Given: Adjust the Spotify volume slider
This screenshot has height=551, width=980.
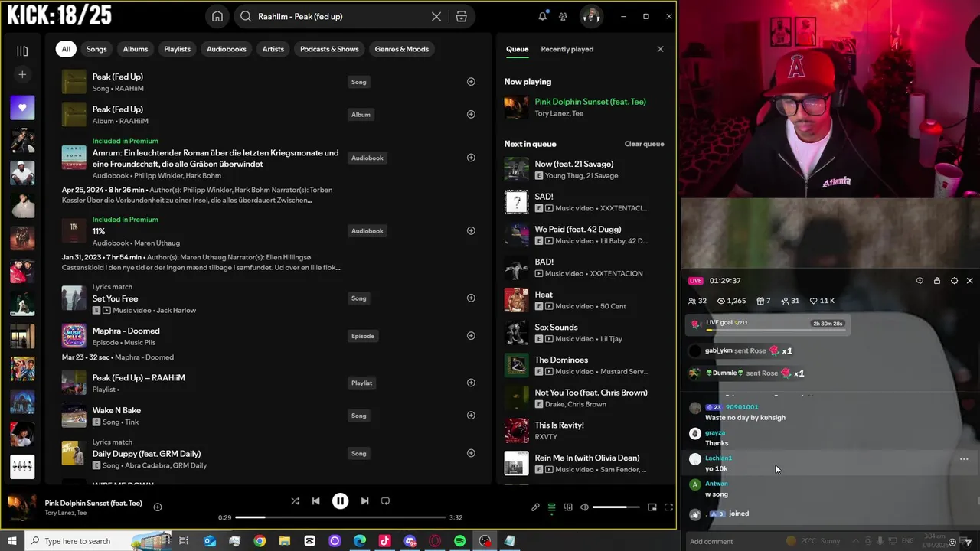Looking at the screenshot, I should [x=616, y=507].
